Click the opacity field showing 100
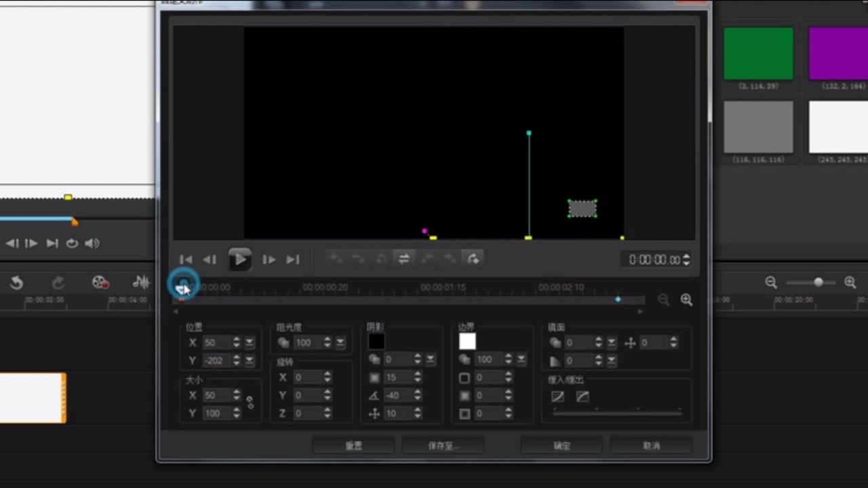The image size is (868, 488). point(307,342)
